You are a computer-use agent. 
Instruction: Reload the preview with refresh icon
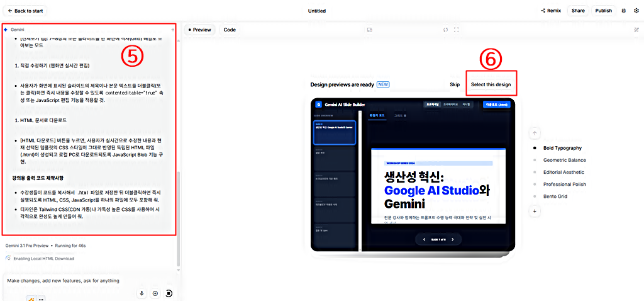point(445,30)
